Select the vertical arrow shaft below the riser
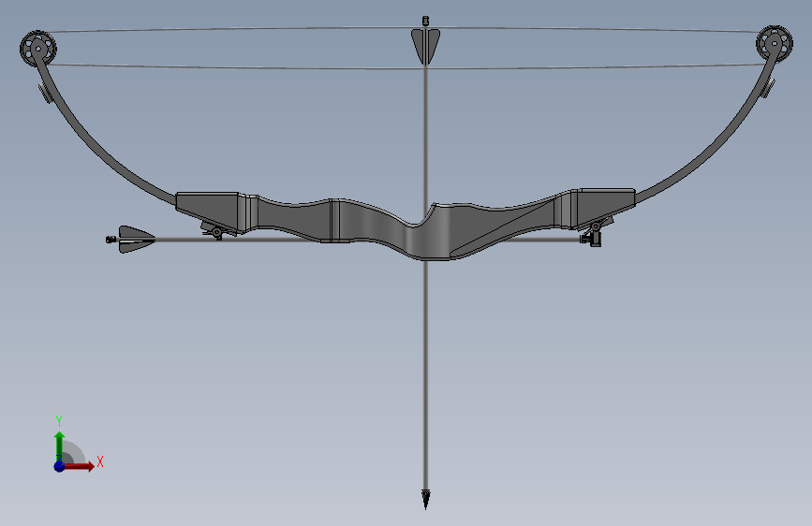 (426, 375)
